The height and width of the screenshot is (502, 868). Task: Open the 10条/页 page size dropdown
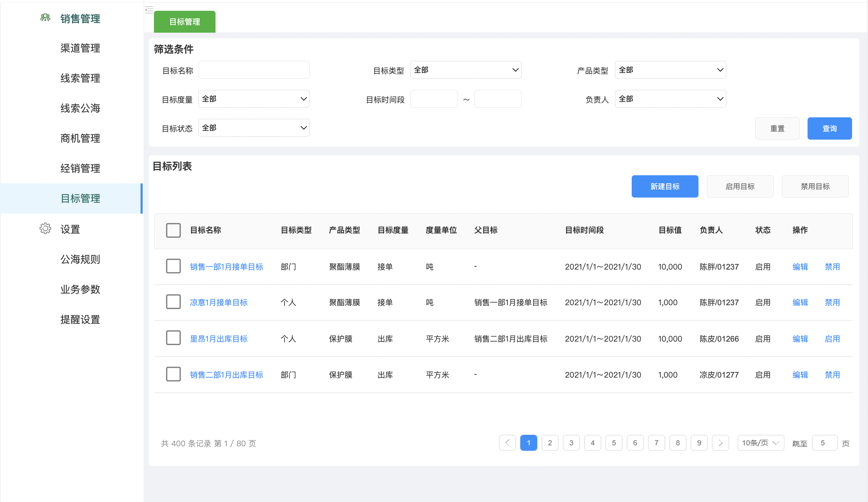(x=760, y=443)
